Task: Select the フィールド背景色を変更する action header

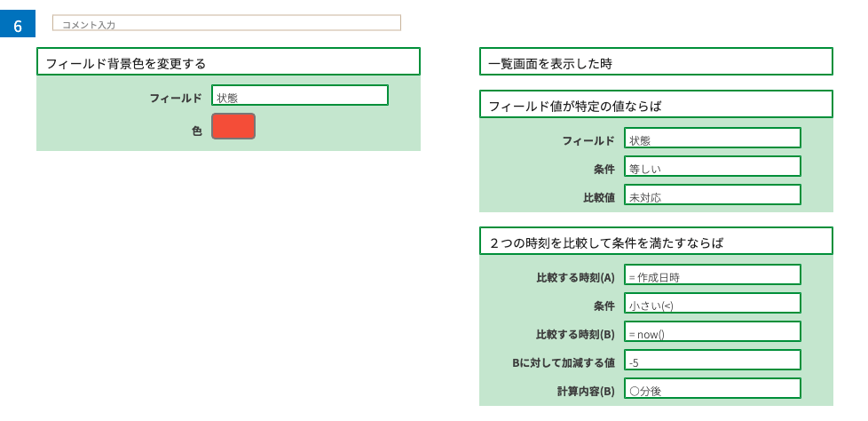Action: tap(228, 61)
